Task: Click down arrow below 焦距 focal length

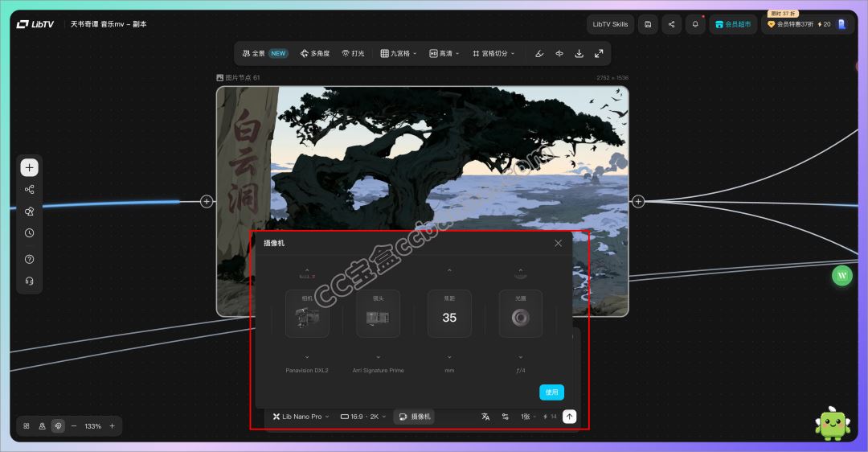Action: click(x=449, y=357)
